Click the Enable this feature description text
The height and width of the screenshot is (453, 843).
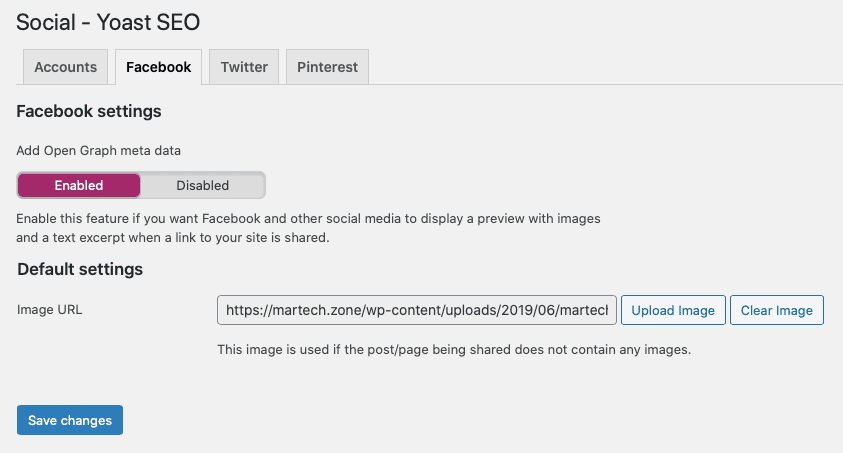point(308,228)
